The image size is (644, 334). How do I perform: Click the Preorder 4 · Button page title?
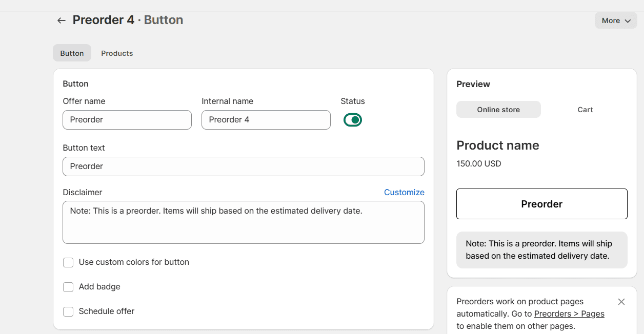pos(127,19)
